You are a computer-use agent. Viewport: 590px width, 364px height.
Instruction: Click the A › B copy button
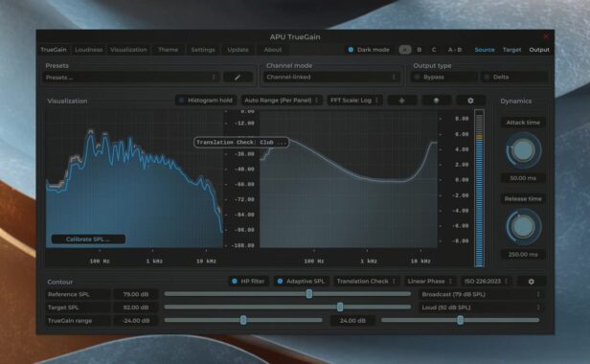(x=455, y=50)
